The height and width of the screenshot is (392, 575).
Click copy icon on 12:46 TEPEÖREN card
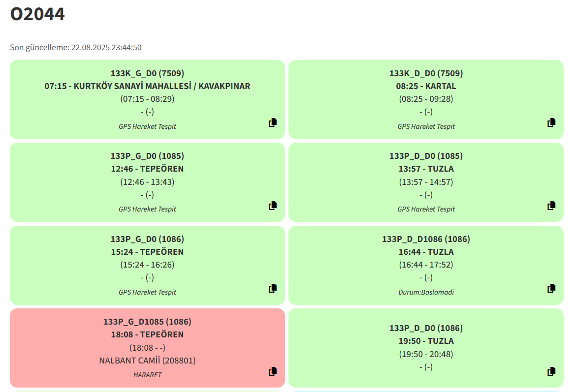(273, 206)
